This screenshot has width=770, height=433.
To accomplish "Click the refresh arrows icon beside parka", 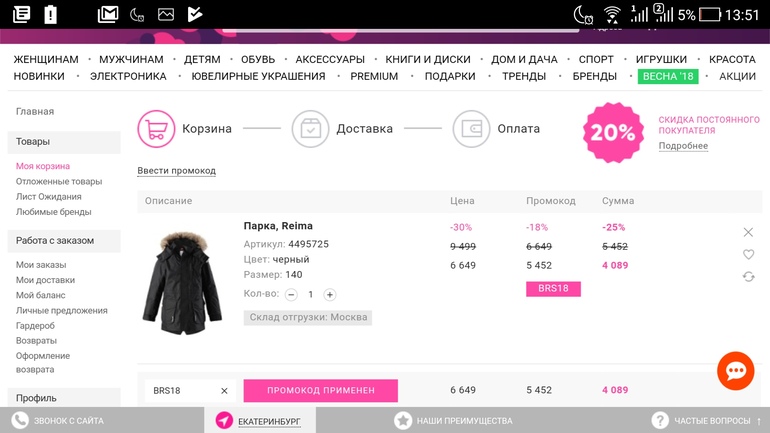I will tap(748, 276).
